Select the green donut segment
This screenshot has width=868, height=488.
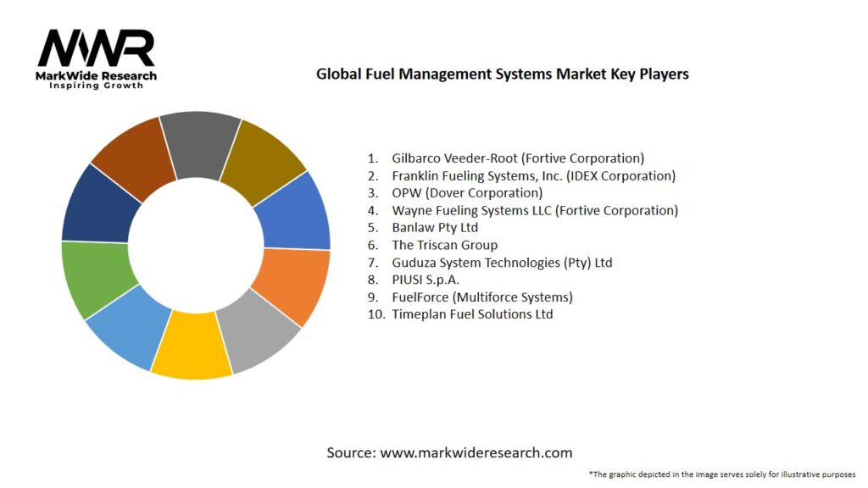point(95,277)
